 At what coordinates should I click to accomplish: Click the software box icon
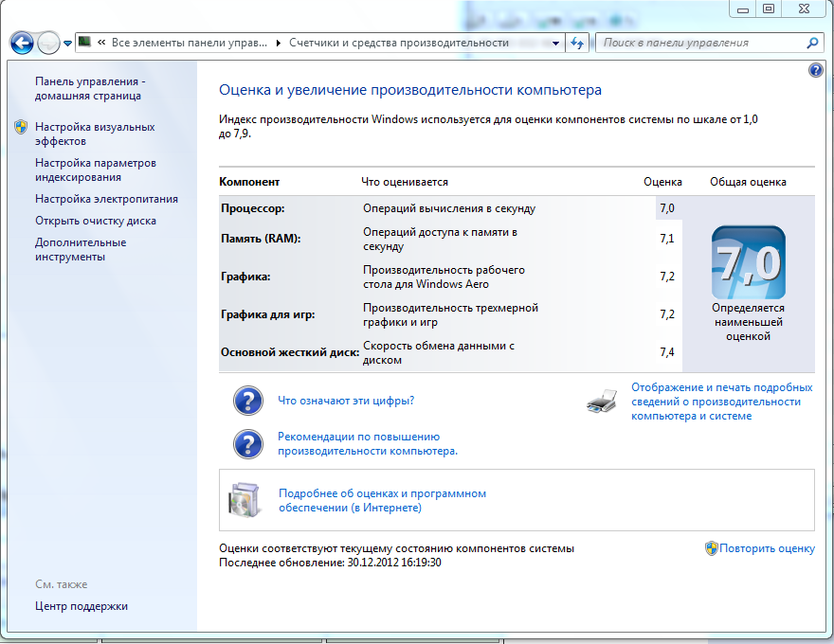pos(245,500)
